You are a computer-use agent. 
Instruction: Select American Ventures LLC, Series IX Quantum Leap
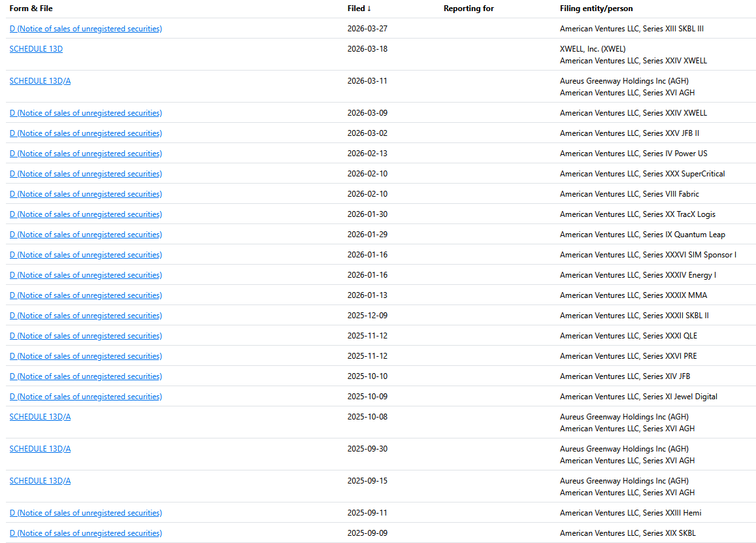[642, 235]
